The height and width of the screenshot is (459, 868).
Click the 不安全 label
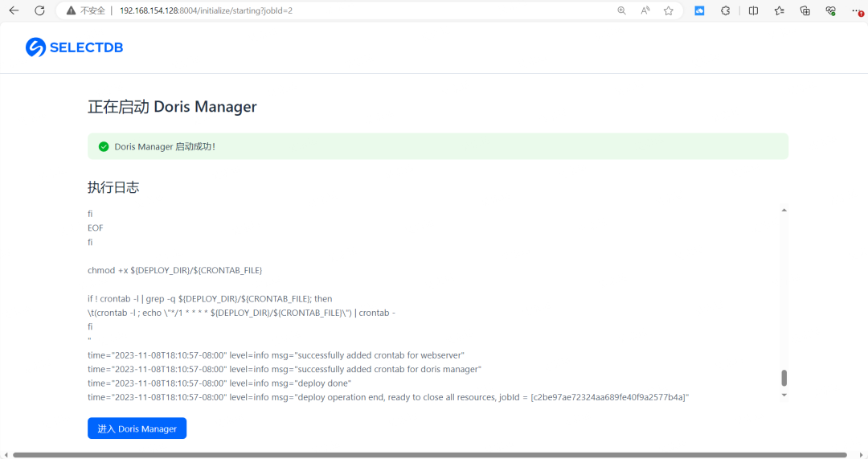92,10
